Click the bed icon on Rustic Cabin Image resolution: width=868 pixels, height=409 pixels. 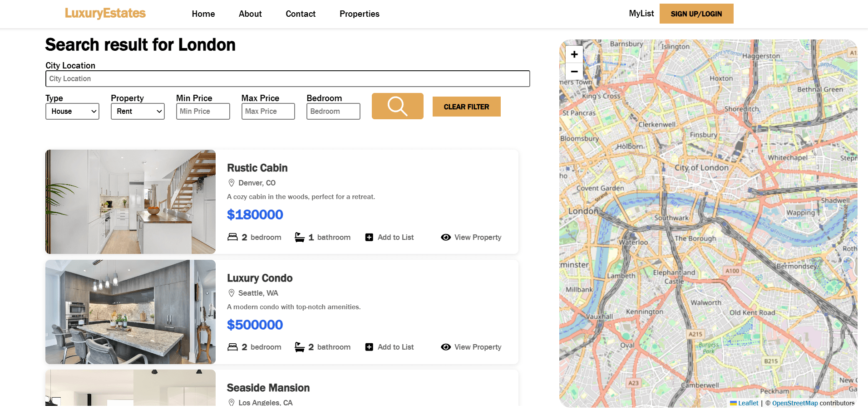tap(232, 237)
